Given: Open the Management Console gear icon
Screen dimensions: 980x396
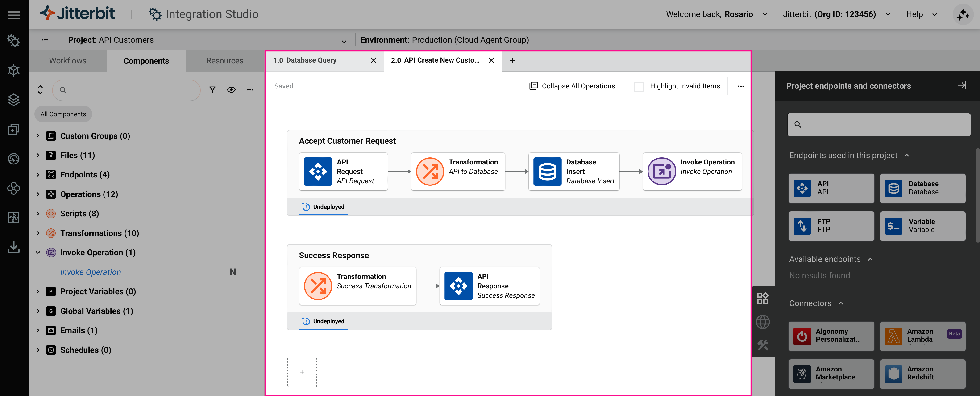Looking at the screenshot, I should 14,41.
